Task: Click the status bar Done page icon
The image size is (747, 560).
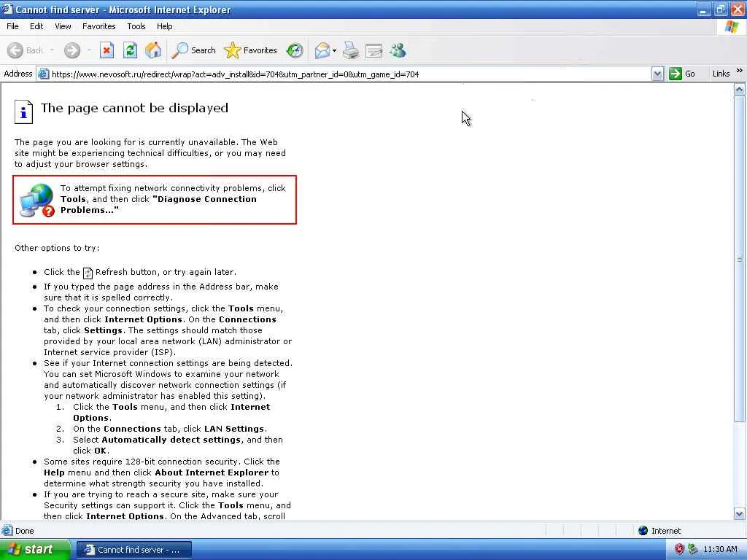Action: click(x=7, y=531)
